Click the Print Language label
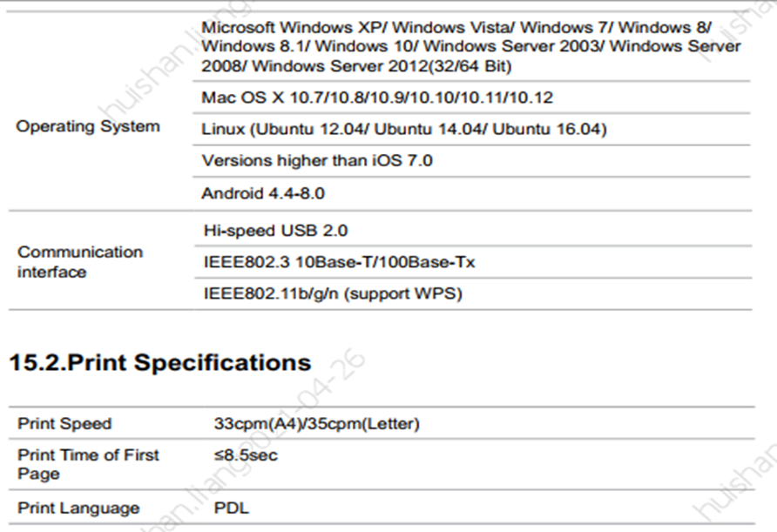Viewport: 777px width, 532px height. pos(78,508)
